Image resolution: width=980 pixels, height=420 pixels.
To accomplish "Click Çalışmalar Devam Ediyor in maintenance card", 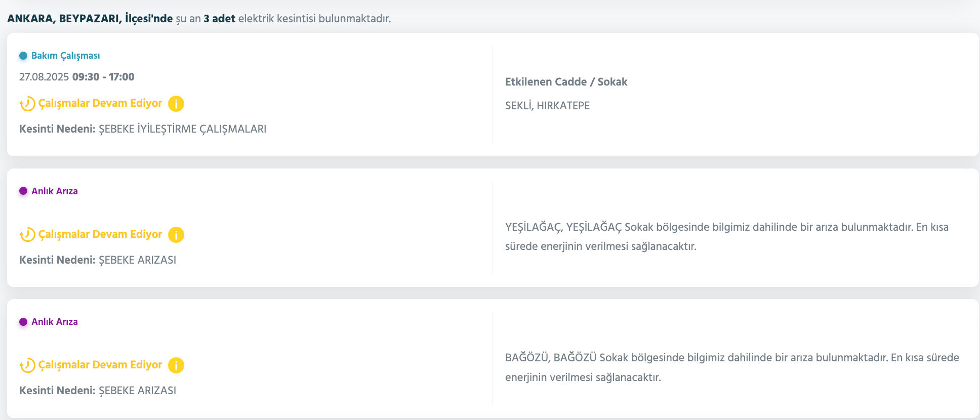I will pos(100,103).
